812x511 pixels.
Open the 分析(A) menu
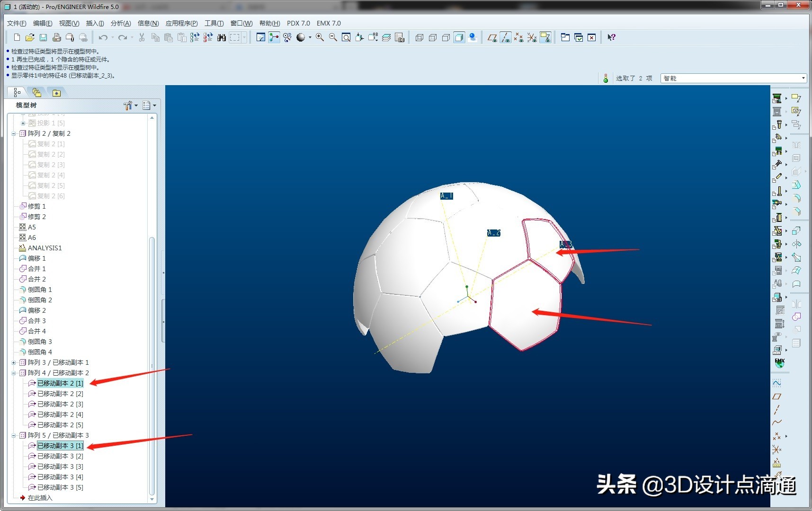coord(120,23)
